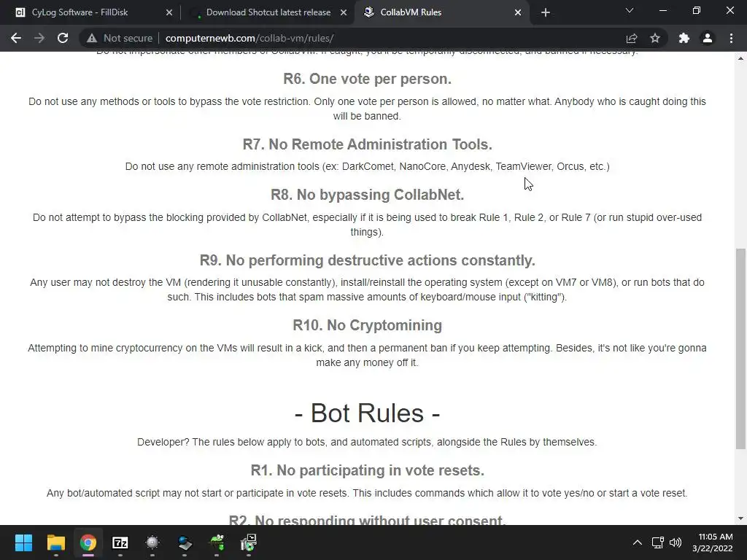Reload the CollabVM Rules page
Screen dimensions: 747x560
[63, 38]
